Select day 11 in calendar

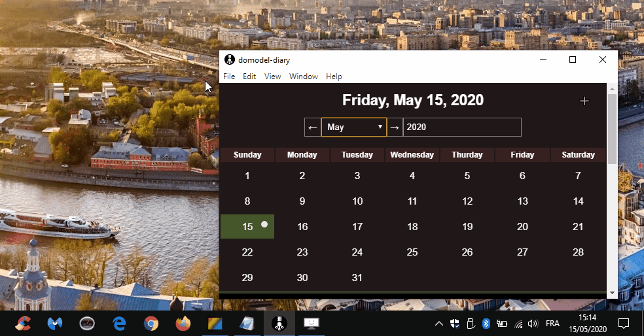(412, 201)
